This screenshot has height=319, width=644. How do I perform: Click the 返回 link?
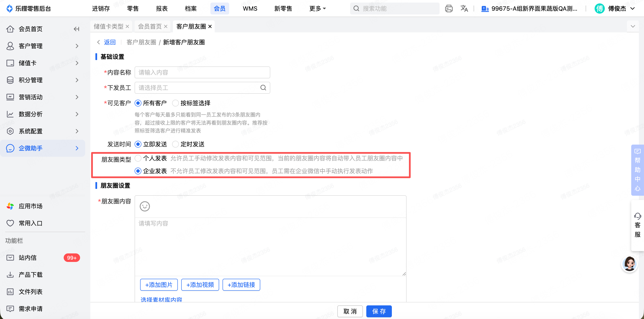[110, 42]
